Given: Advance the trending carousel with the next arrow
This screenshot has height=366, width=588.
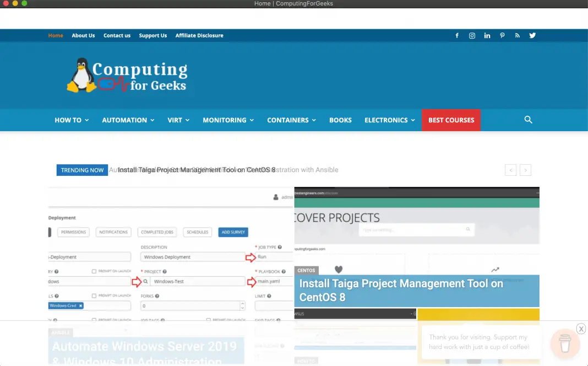Looking at the screenshot, I should pyautogui.click(x=525, y=170).
